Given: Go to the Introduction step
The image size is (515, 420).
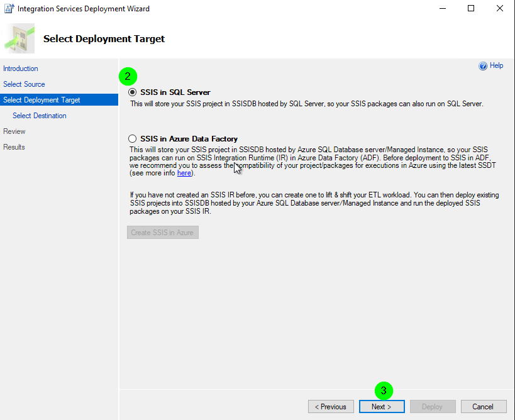Looking at the screenshot, I should [x=20, y=69].
